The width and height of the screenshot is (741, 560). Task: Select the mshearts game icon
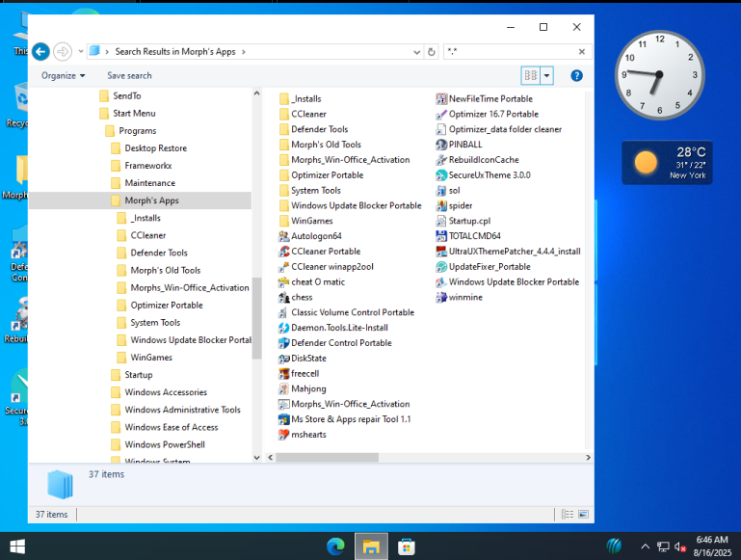click(x=283, y=435)
